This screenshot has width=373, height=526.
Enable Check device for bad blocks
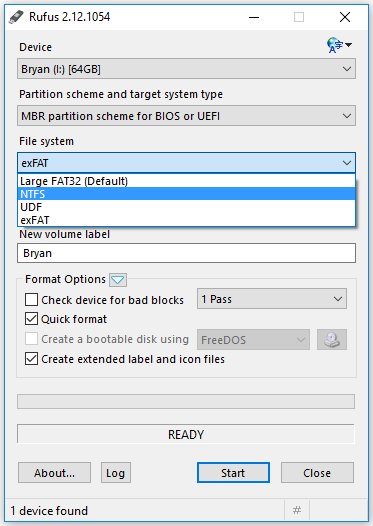31,300
